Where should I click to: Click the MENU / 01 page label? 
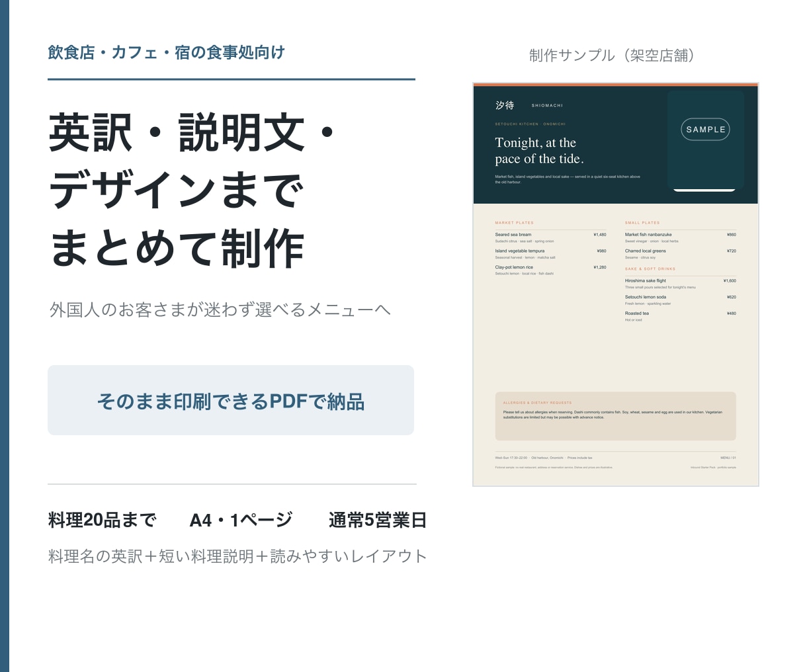(728, 458)
